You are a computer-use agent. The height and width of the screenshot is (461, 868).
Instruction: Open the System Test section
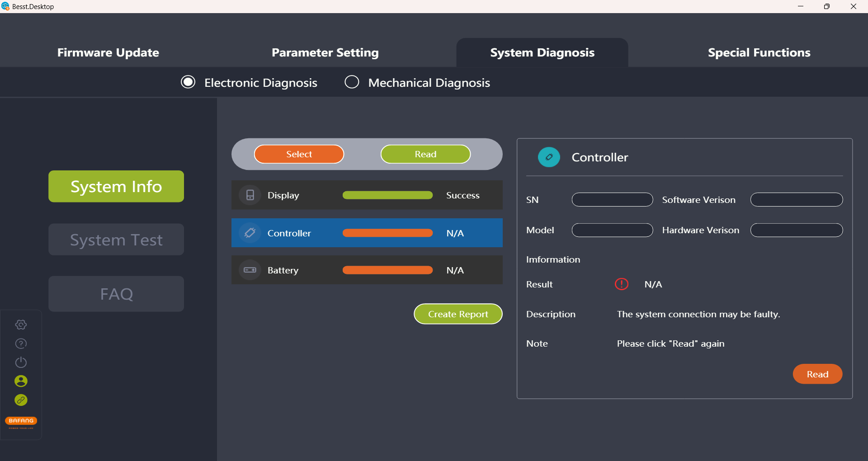[116, 240]
